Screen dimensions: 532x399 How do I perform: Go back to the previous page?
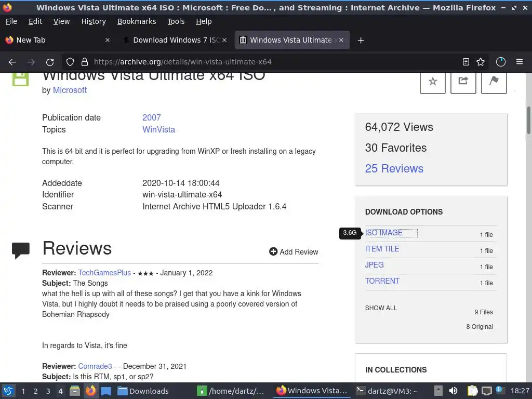click(x=12, y=62)
